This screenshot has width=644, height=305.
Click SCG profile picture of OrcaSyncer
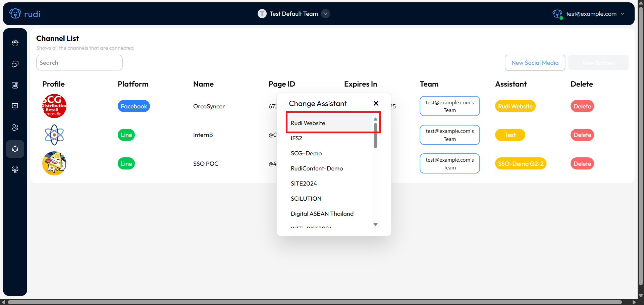(54, 106)
